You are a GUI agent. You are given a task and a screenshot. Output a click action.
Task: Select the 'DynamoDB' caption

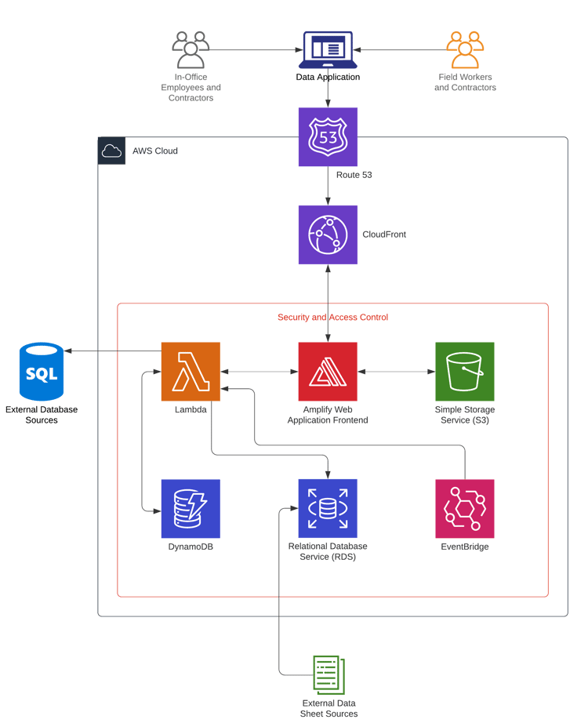(191, 547)
